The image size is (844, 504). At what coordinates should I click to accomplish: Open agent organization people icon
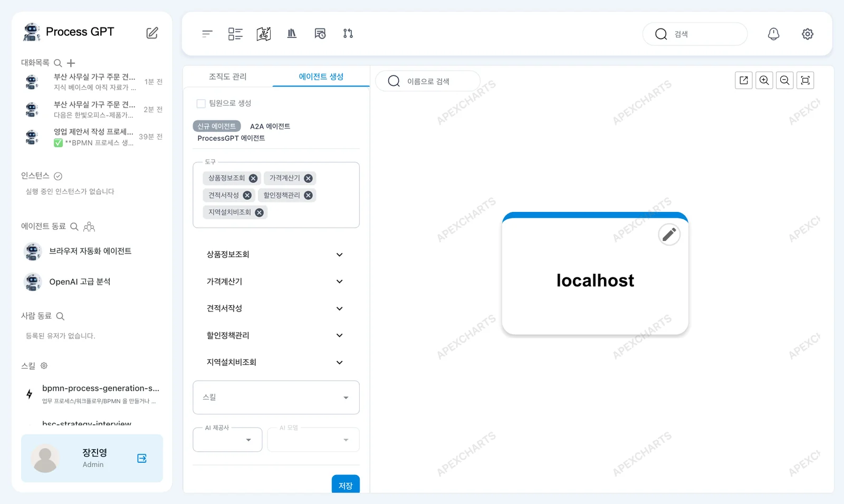tap(89, 227)
